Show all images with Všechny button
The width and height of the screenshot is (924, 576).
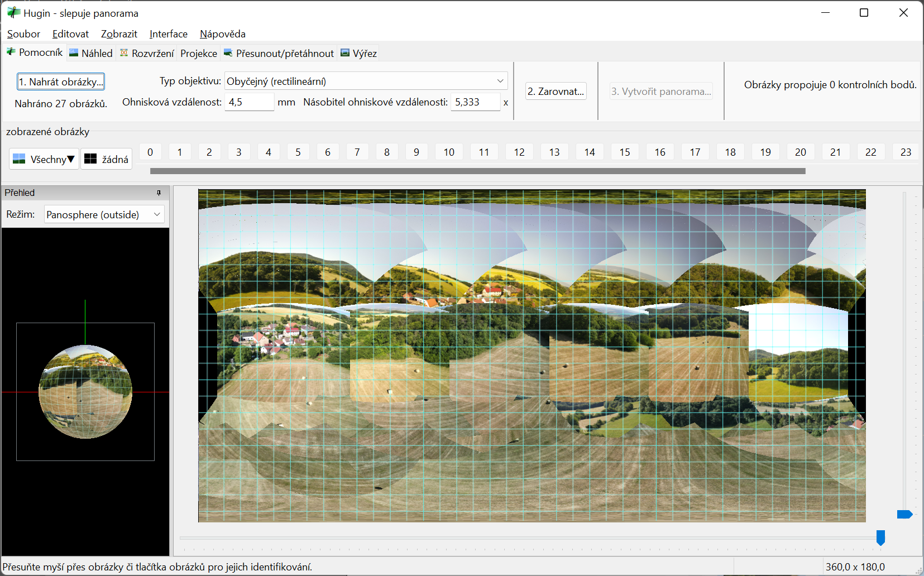click(x=44, y=159)
